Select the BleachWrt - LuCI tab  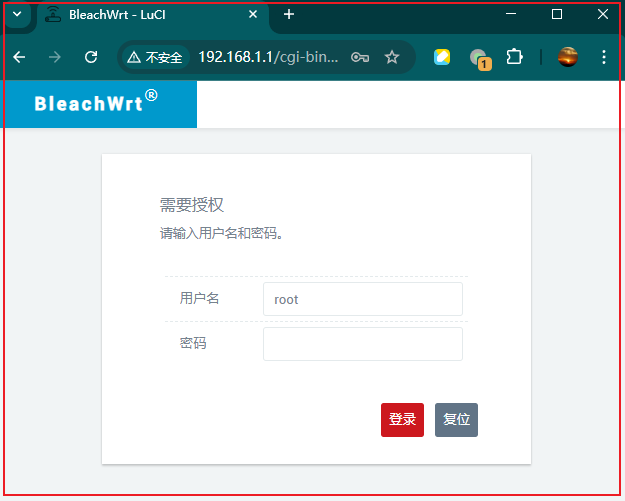pos(153,15)
